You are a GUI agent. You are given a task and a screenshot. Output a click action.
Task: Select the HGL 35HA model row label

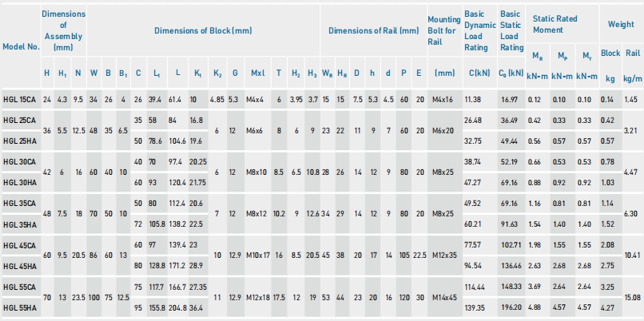20,224
